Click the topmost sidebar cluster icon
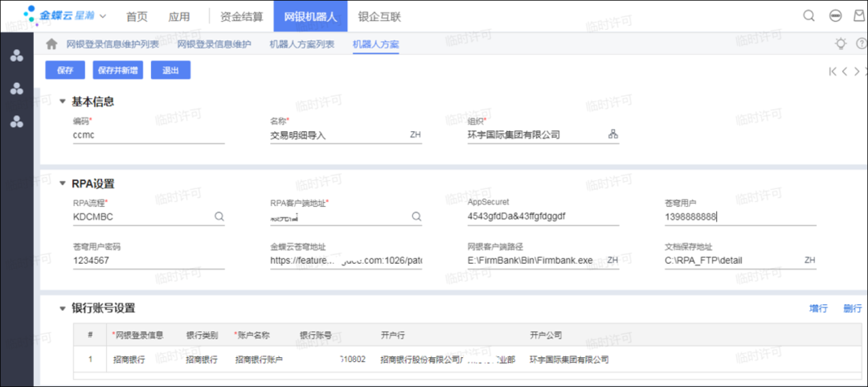 pos(17,56)
